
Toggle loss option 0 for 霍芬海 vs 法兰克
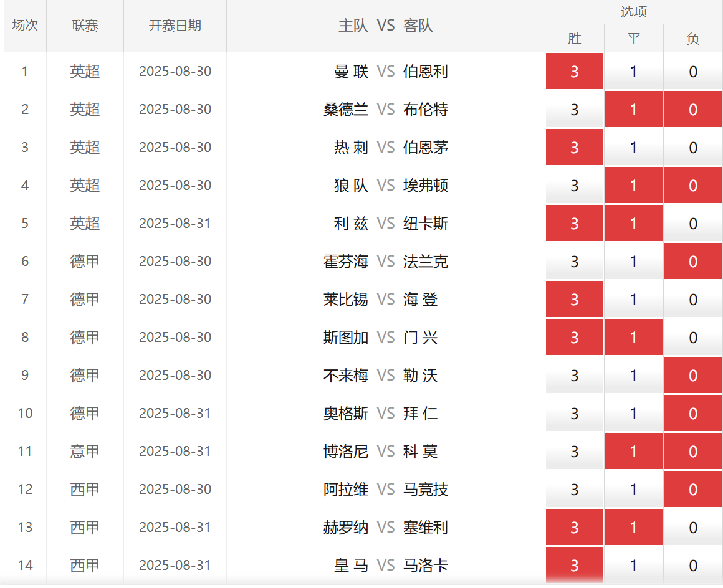[693, 261]
